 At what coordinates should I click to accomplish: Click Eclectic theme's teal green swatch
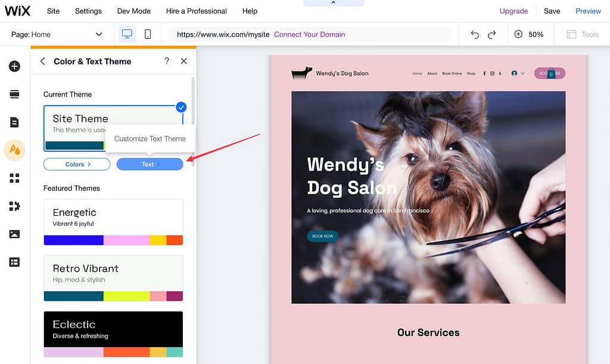[175, 352]
